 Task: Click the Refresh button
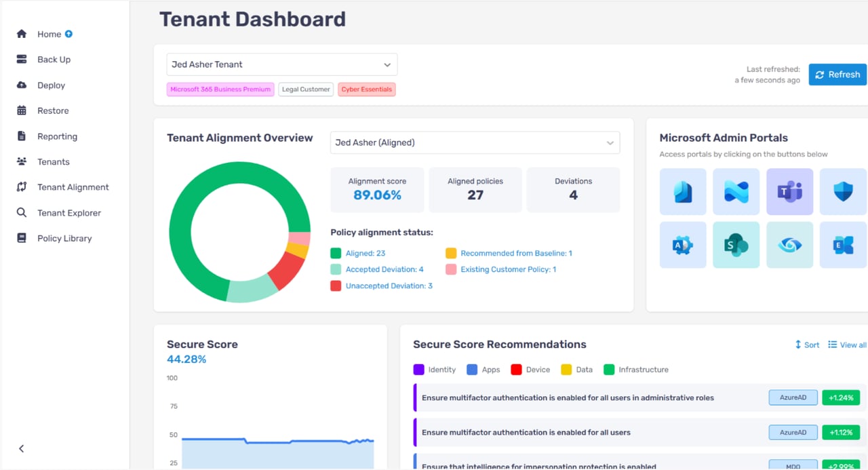coord(837,75)
